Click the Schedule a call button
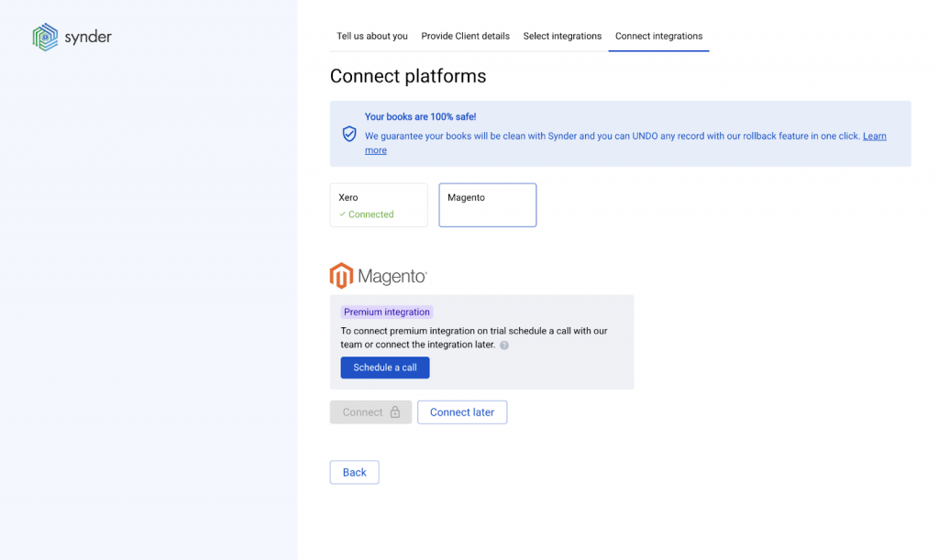 [385, 368]
